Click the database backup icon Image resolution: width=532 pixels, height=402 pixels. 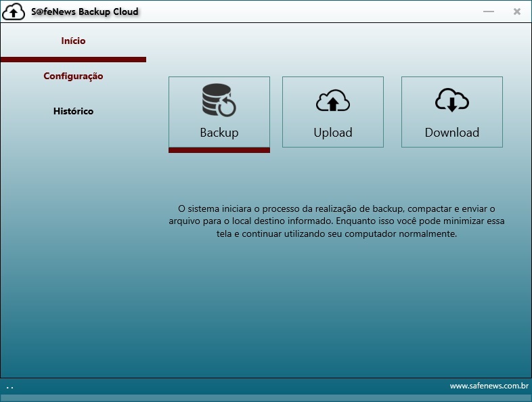tap(219, 100)
